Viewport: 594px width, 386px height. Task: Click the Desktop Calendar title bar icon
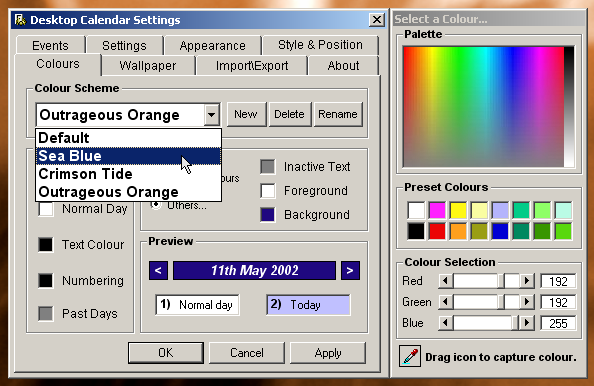click(20, 20)
